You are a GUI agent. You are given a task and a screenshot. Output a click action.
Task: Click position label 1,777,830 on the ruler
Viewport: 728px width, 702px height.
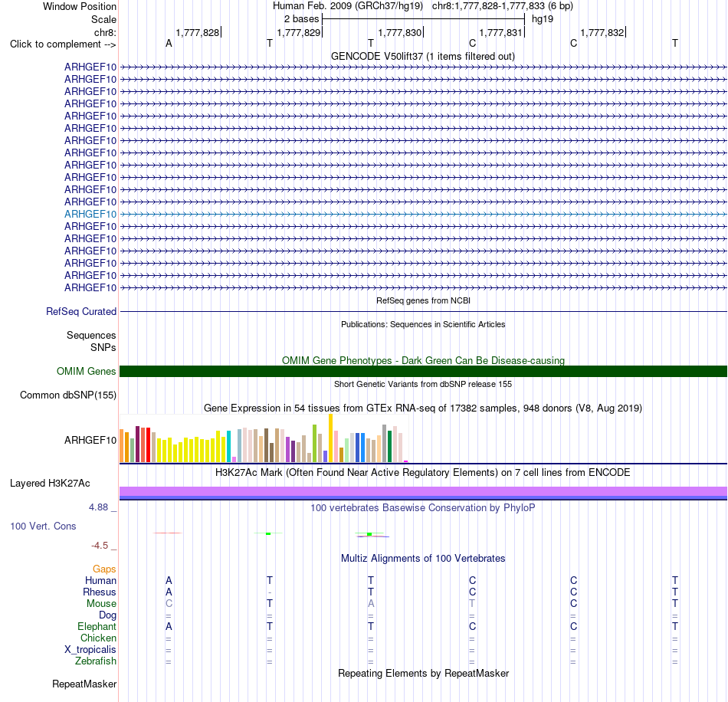[x=400, y=32]
